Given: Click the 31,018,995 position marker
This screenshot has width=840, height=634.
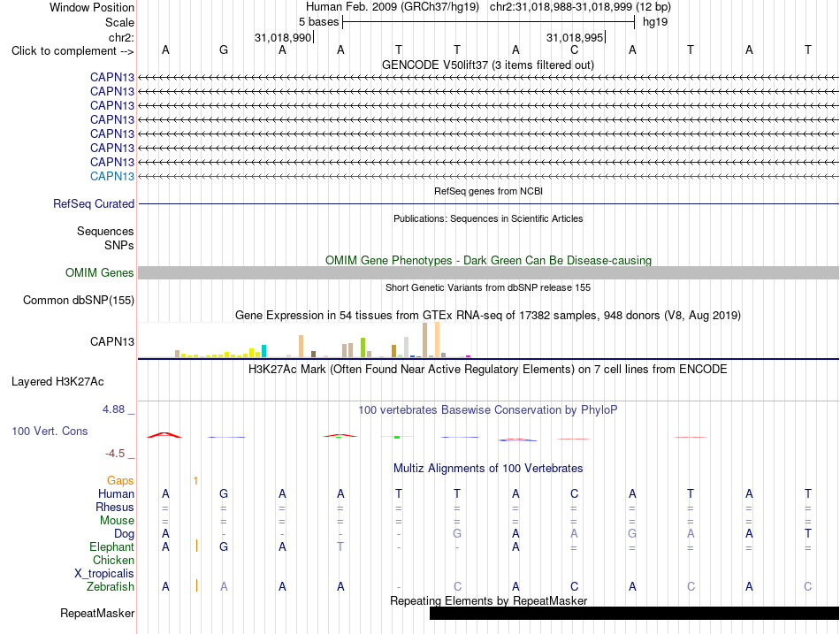Looking at the screenshot, I should (x=576, y=37).
